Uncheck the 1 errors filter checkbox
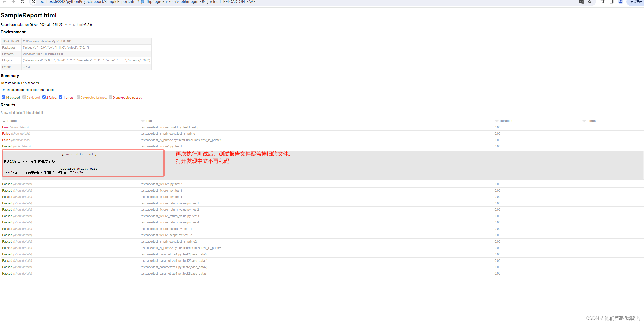This screenshot has height=323, width=644. pyautogui.click(x=60, y=97)
